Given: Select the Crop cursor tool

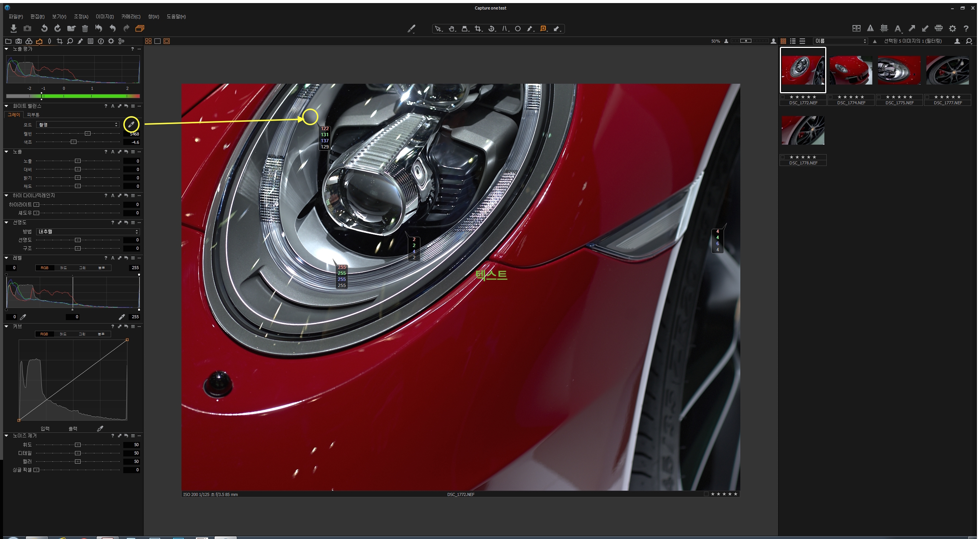Looking at the screenshot, I should (478, 29).
